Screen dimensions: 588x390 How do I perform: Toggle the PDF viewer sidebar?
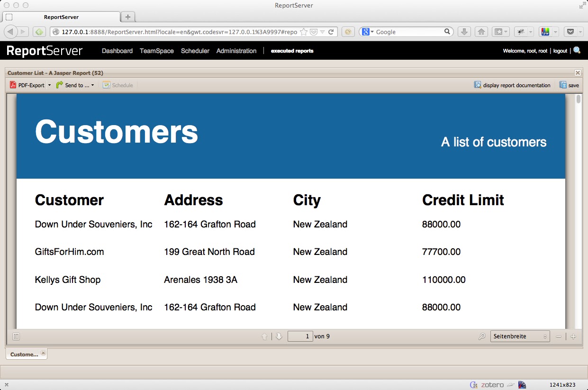point(16,336)
